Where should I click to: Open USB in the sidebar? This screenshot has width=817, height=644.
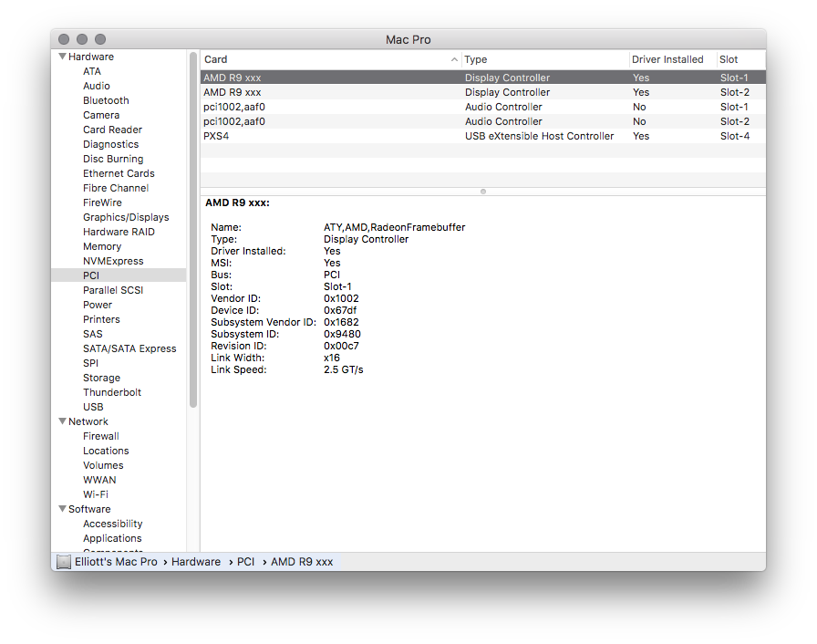[x=93, y=407]
